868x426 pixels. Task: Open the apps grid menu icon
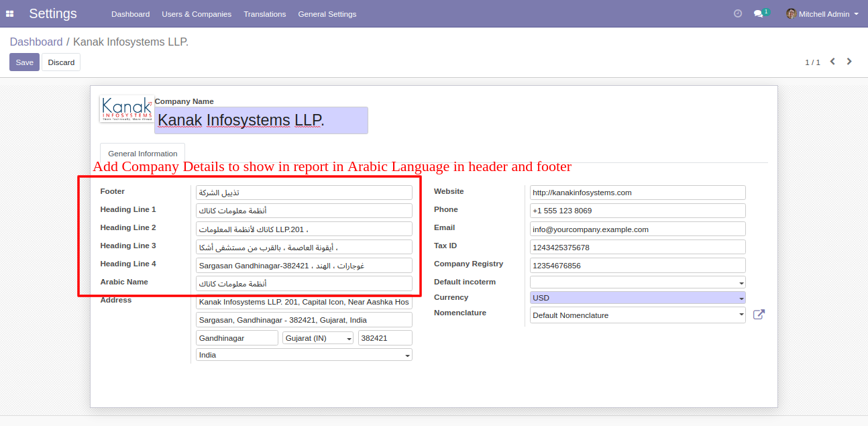[x=10, y=13]
